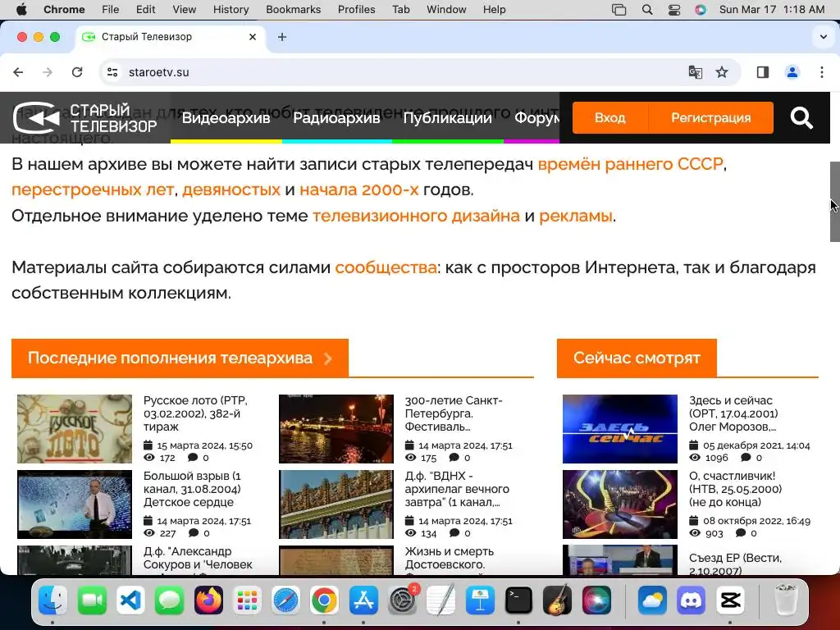Follow the телевизионного дизайна link
The height and width of the screenshot is (630, 840).
pos(416,216)
